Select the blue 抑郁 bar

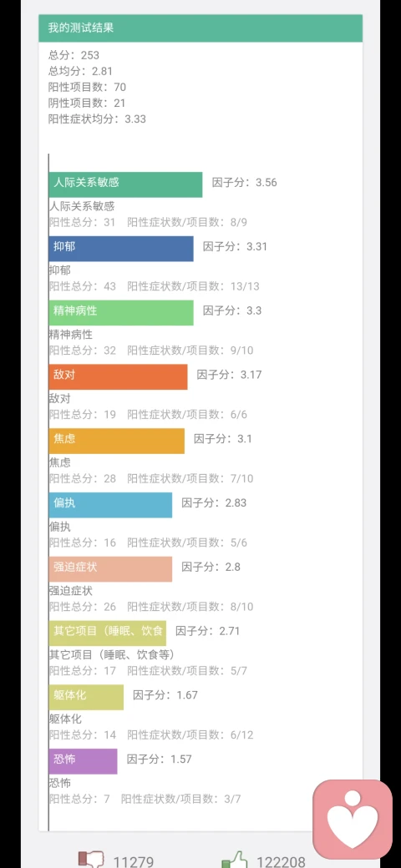[121, 249]
